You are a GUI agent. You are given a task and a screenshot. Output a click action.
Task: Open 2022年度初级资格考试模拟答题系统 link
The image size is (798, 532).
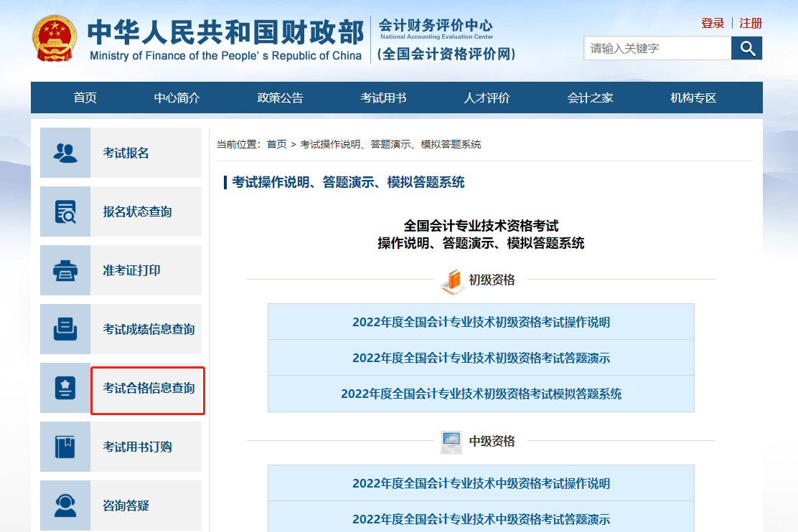click(481, 394)
